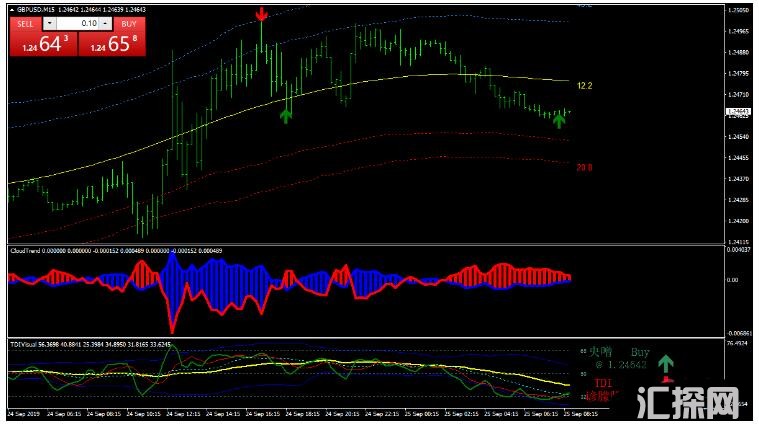Select the green buy arrow under the yellow midline
This screenshot has width=759, height=427.
point(286,116)
